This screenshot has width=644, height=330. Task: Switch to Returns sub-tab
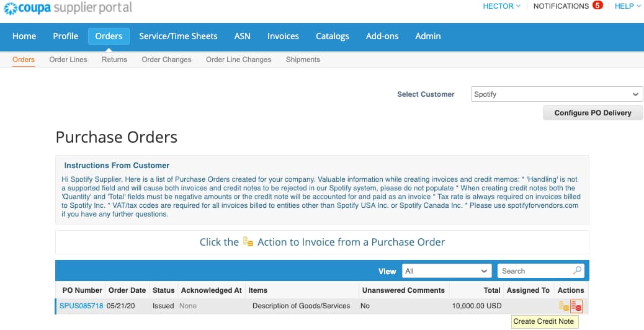click(114, 60)
